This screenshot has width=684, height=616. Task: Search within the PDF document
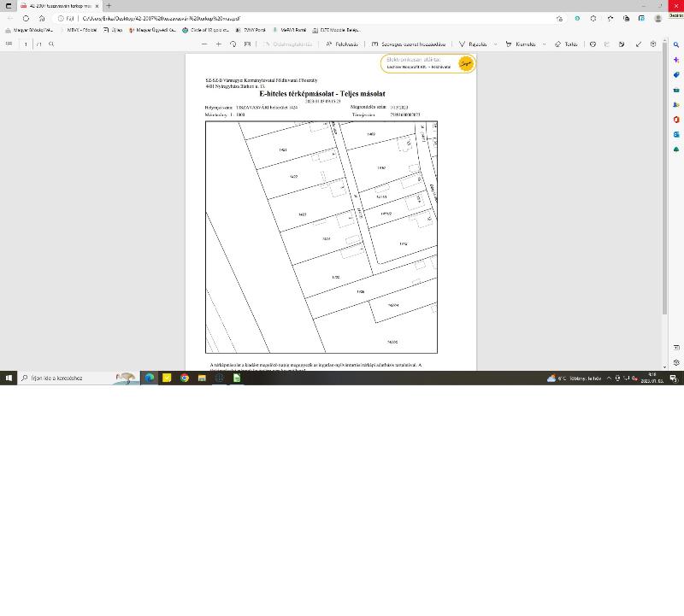pos(51,44)
